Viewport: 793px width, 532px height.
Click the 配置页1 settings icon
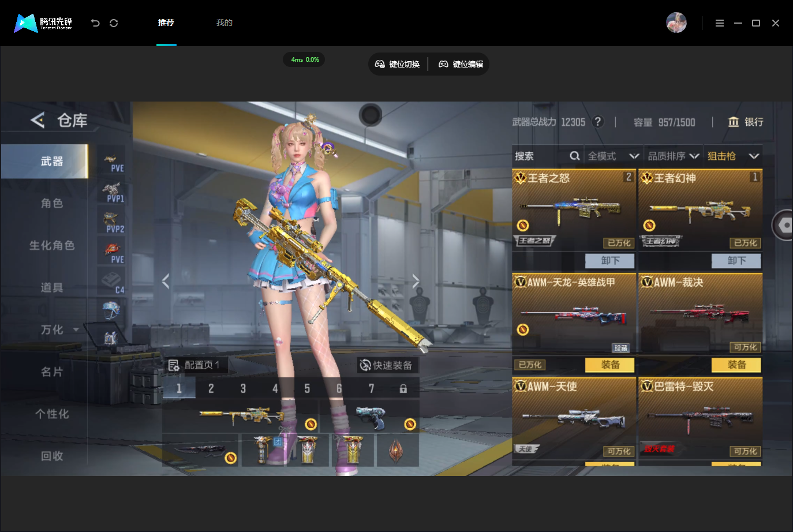[173, 365]
